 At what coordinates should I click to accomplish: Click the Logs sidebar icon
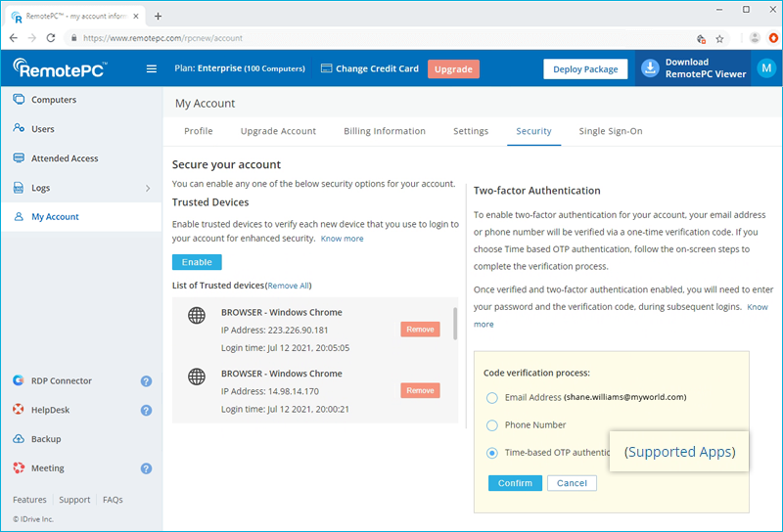19,187
